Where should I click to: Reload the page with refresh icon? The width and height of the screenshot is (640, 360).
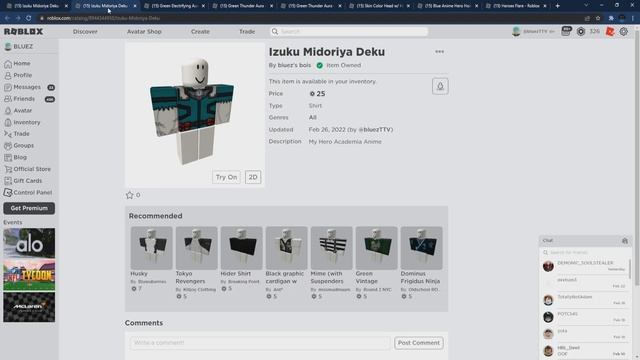[x=29, y=18]
